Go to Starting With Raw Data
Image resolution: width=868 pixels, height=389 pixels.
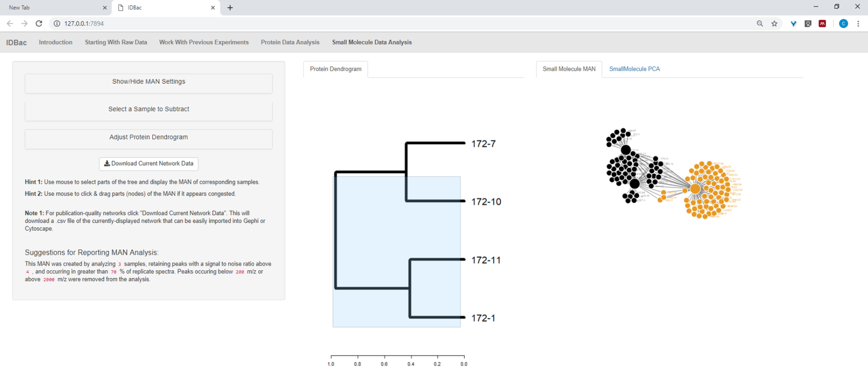(x=116, y=42)
